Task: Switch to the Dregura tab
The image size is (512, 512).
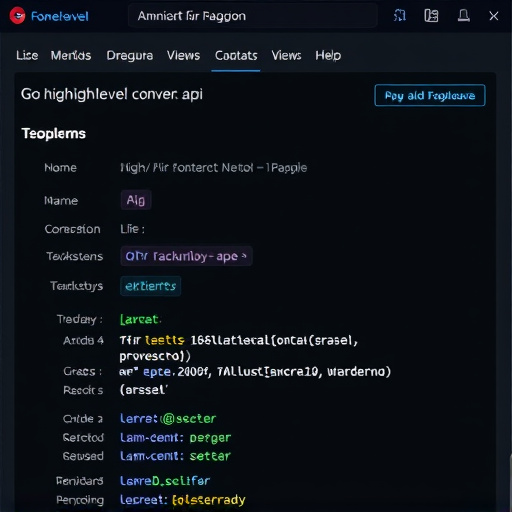Action: click(130, 55)
